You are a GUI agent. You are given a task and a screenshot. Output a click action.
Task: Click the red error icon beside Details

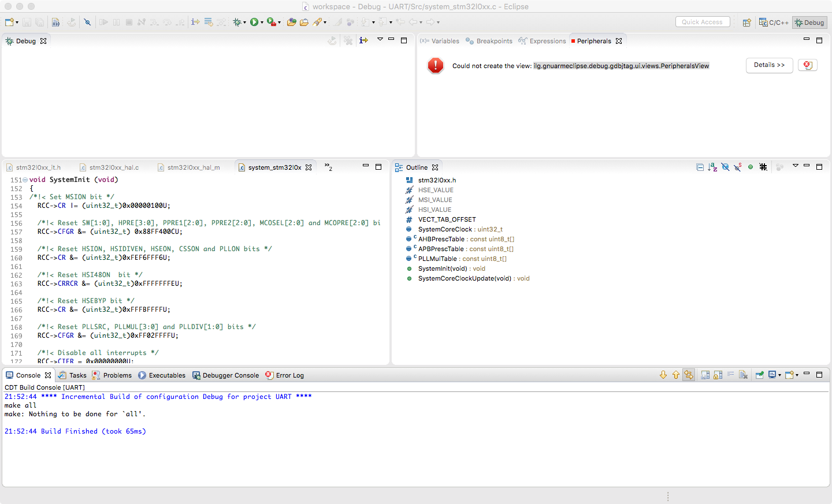pos(807,65)
